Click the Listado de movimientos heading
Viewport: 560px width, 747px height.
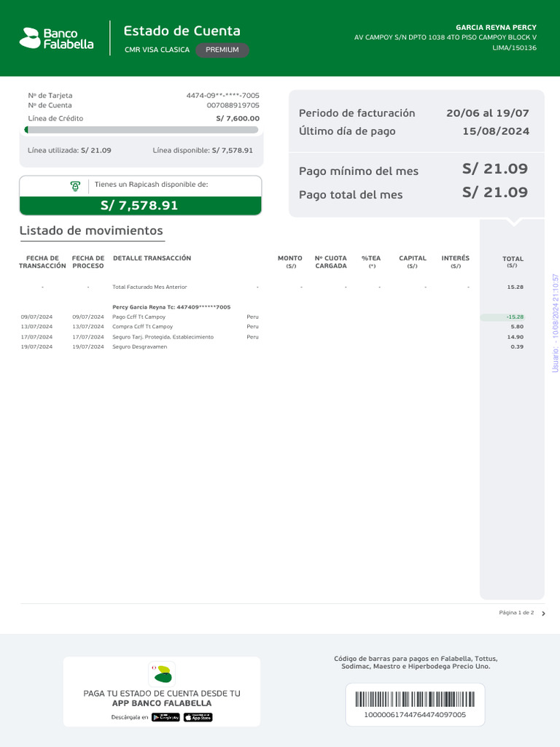pyautogui.click(x=91, y=231)
